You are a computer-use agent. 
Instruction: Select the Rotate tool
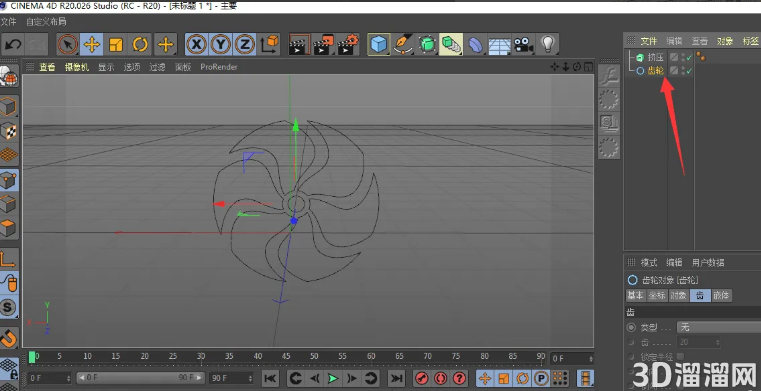pyautogui.click(x=140, y=45)
